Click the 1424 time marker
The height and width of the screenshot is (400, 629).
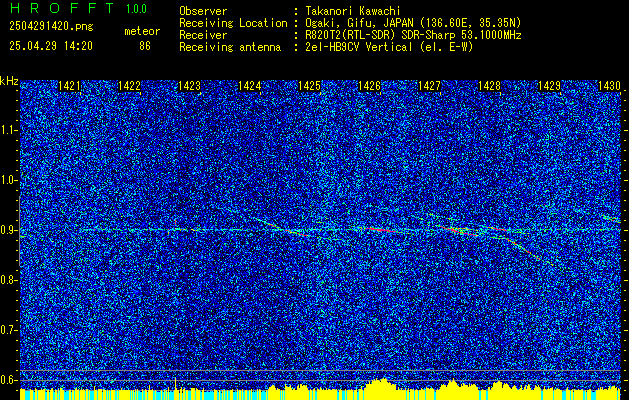(250, 86)
